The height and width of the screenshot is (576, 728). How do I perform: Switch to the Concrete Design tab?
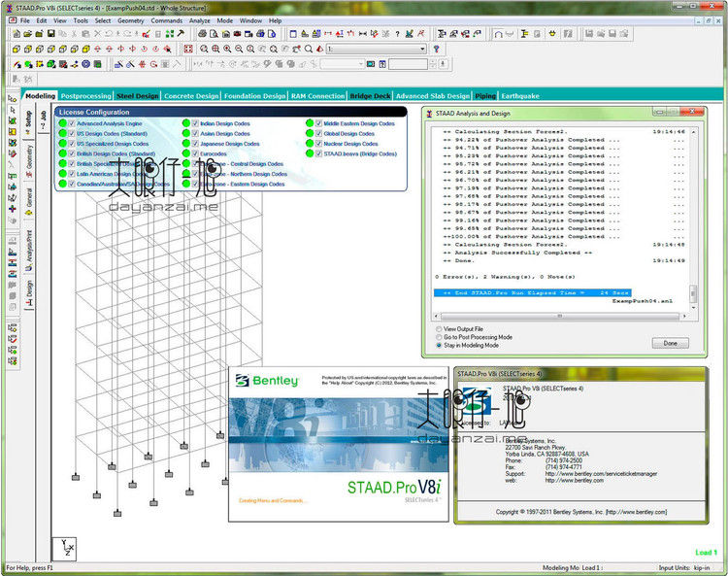(x=191, y=96)
